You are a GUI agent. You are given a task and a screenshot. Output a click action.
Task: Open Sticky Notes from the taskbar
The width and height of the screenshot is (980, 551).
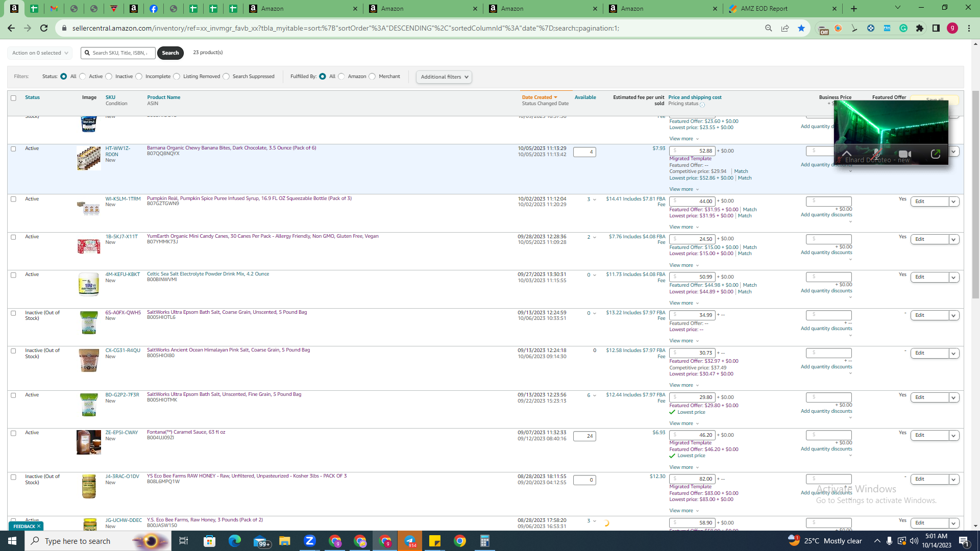pos(435,541)
